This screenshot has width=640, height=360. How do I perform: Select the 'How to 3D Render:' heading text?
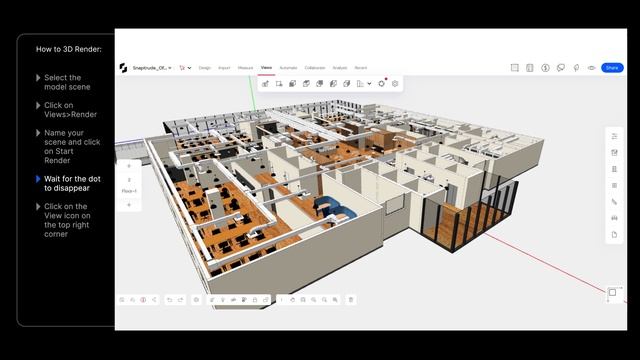pyautogui.click(x=69, y=49)
